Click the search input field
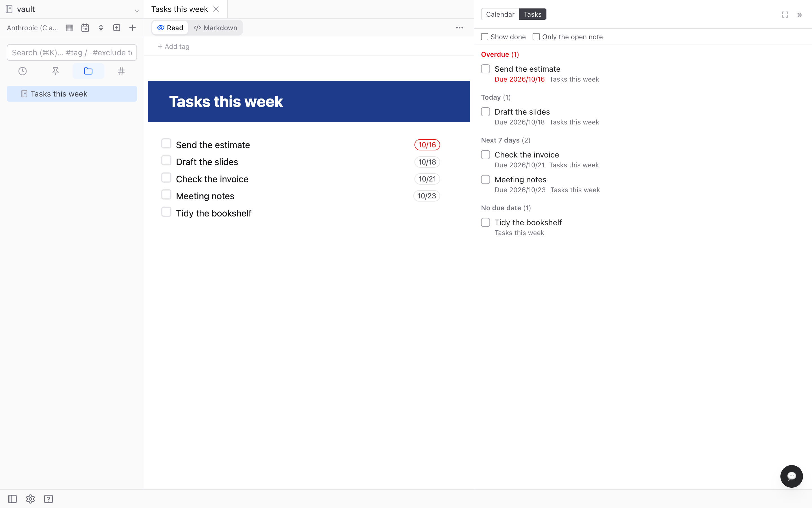This screenshot has width=812, height=508. pyautogui.click(x=72, y=53)
